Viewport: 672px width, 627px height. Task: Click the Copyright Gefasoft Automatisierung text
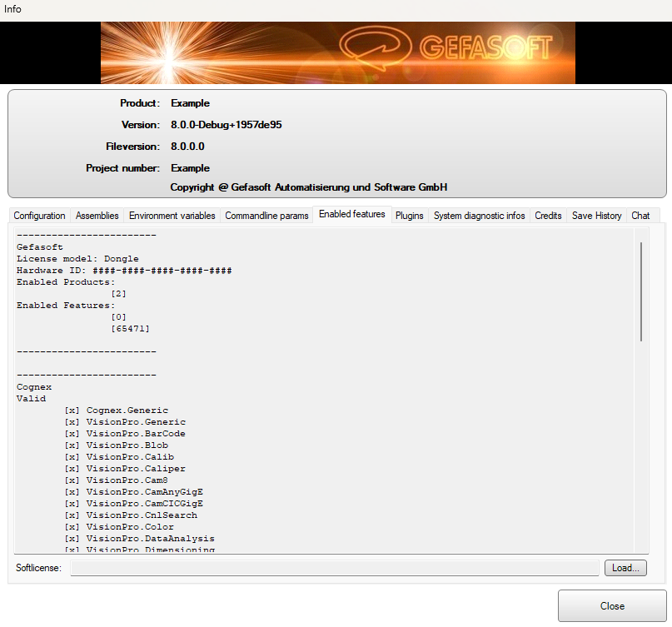pyautogui.click(x=309, y=187)
